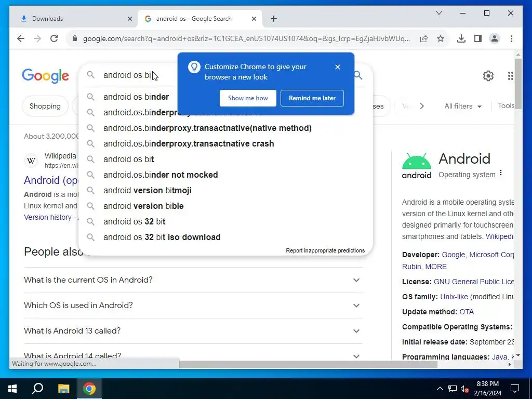Click into the android os search field
The image size is (532, 399).
136,75
